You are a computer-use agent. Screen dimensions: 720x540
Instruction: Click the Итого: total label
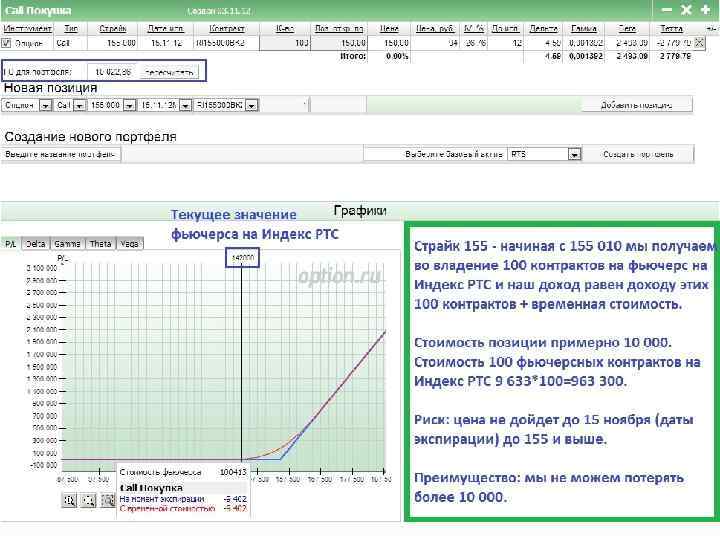(x=353, y=56)
